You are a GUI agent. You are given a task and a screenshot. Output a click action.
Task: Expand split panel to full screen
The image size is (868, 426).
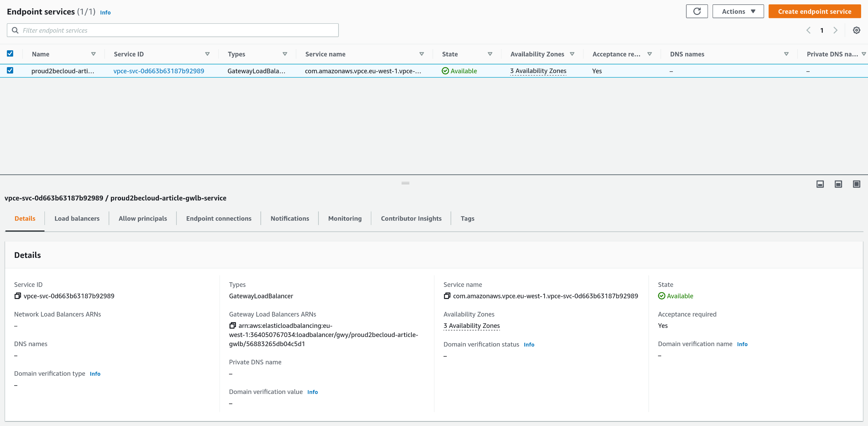(x=856, y=184)
